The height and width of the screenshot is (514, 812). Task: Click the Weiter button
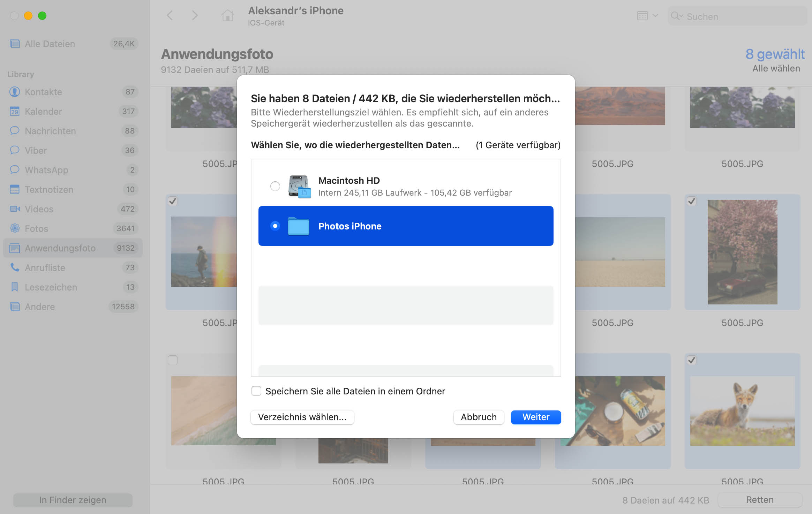pos(536,417)
